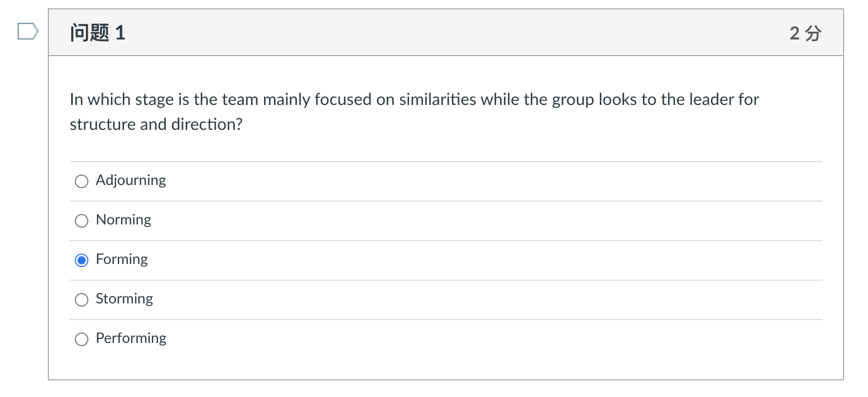This screenshot has width=868, height=397.
Task: Click the Storming answer label
Action: 124,299
